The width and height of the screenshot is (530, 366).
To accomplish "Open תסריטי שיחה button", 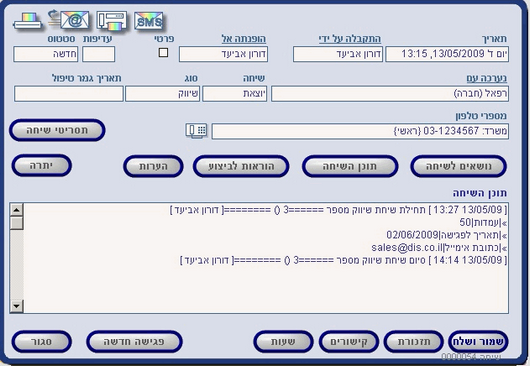I will point(57,130).
